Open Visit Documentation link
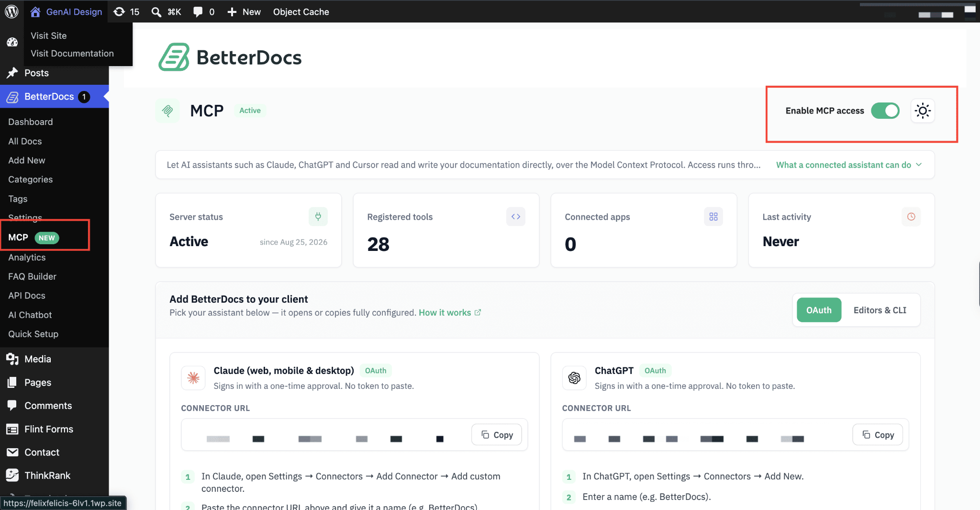Image resolution: width=980 pixels, height=510 pixels. coord(72,53)
